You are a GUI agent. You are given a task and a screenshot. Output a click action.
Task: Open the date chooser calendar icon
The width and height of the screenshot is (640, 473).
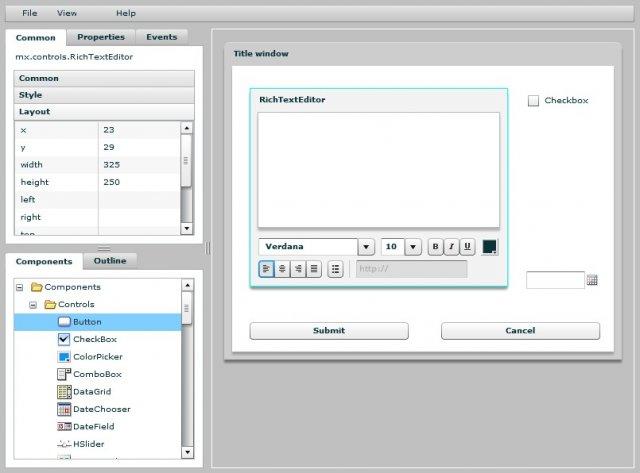point(592,281)
